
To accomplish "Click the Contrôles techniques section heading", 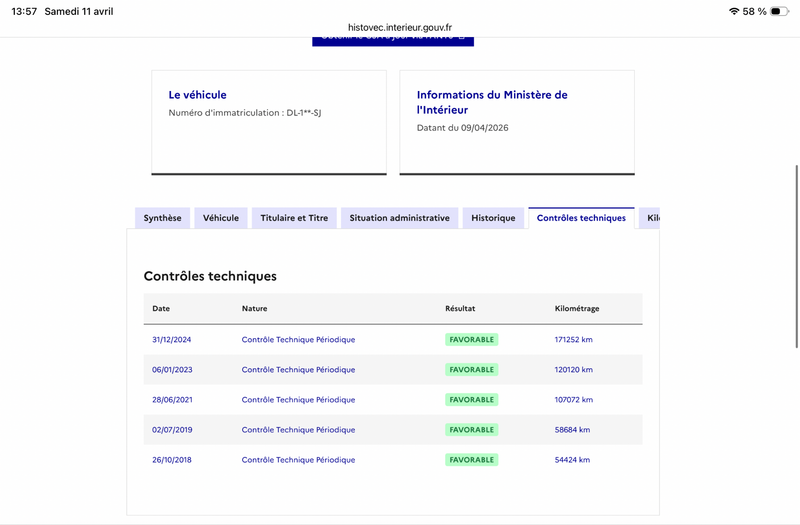I will click(x=210, y=276).
